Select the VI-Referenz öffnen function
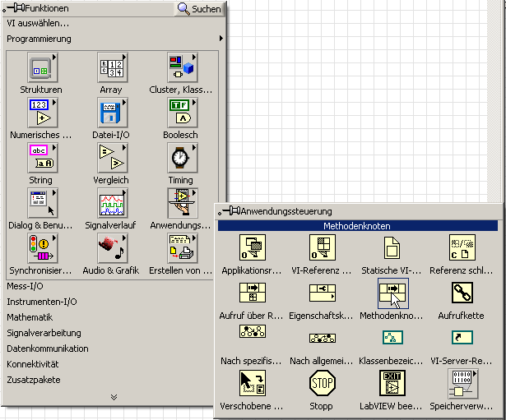506x420 pixels. coord(322,247)
